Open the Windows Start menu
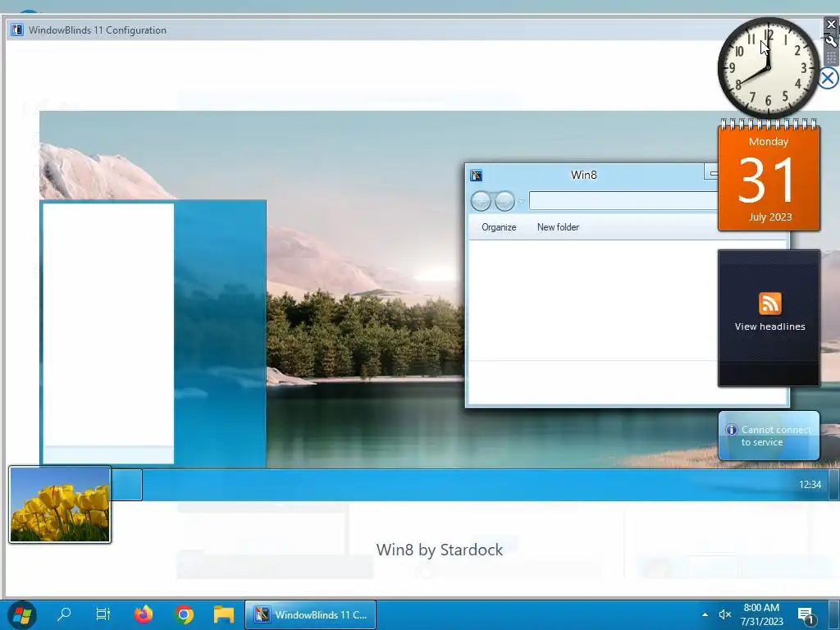This screenshot has width=840, height=630. [21, 614]
